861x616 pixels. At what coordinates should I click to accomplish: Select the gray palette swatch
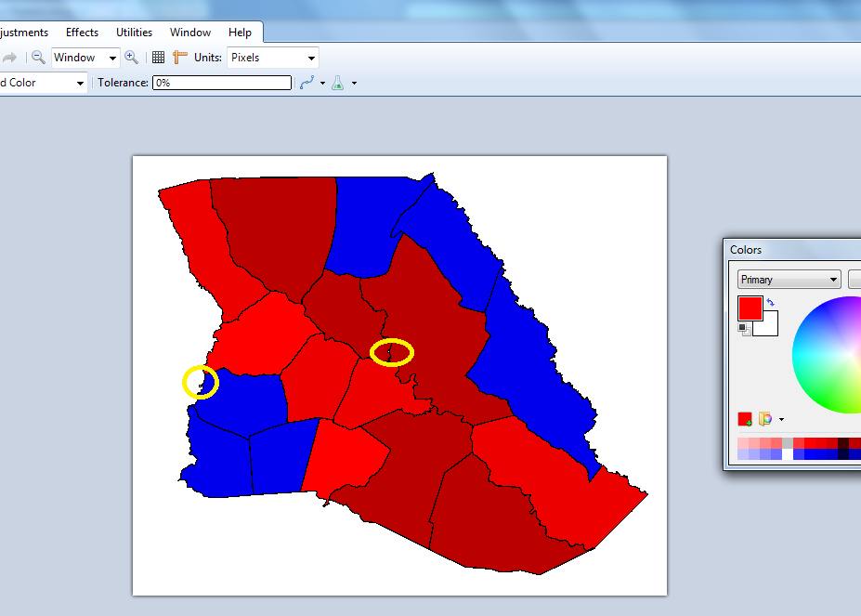coord(788,443)
